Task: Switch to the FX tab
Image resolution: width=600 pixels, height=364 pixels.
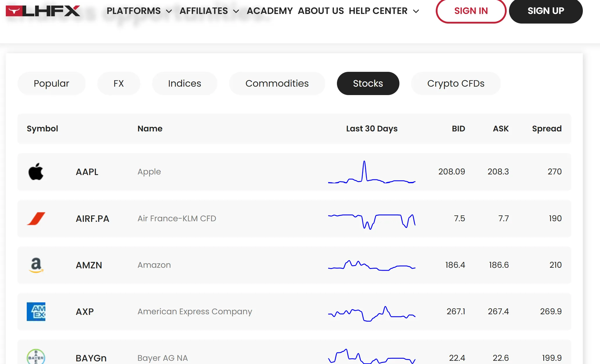Action: point(119,83)
